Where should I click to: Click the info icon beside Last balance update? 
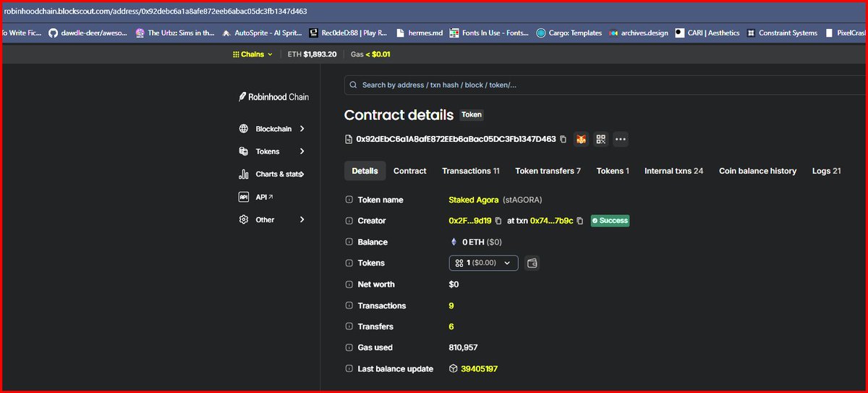[349, 369]
